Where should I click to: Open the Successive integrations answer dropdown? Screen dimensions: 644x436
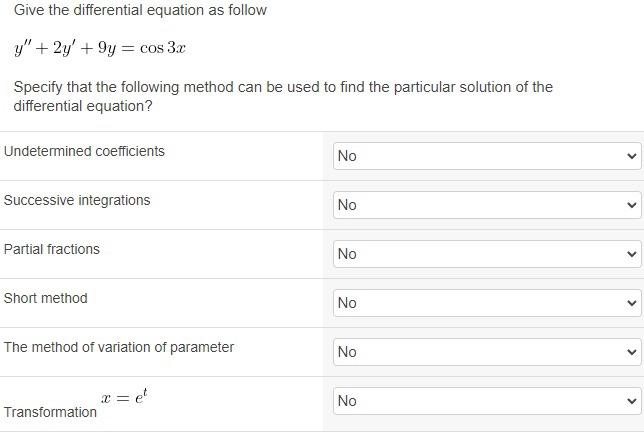click(x=486, y=205)
